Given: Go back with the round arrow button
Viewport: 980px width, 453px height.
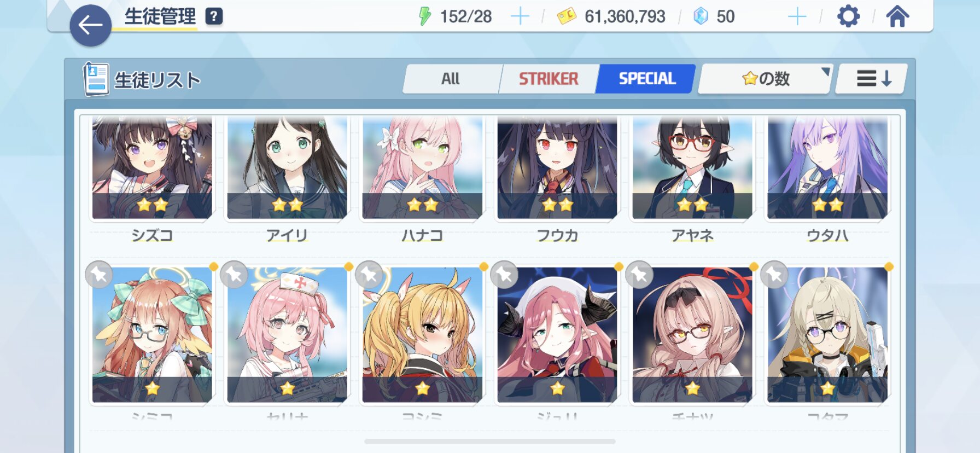Looking at the screenshot, I should (x=90, y=25).
